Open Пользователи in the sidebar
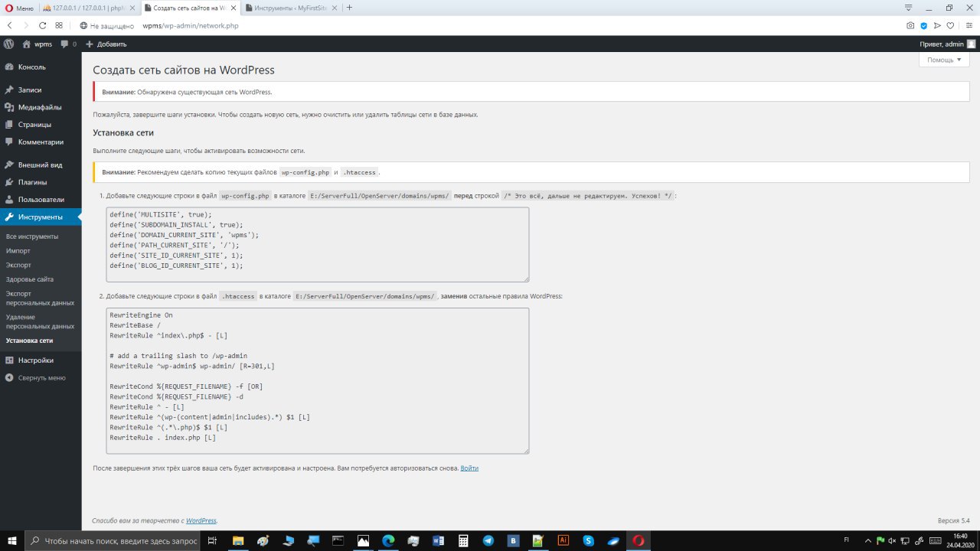980x551 pixels. point(41,199)
